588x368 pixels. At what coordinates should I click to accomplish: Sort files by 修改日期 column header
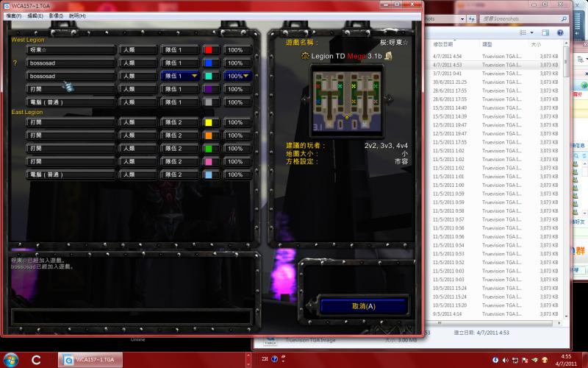[443, 44]
